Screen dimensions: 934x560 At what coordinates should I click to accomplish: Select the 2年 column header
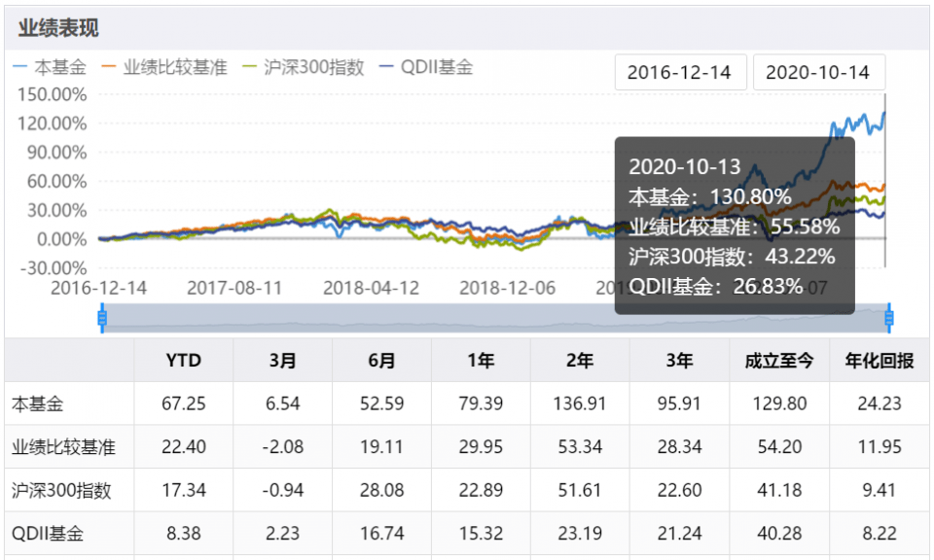581,361
